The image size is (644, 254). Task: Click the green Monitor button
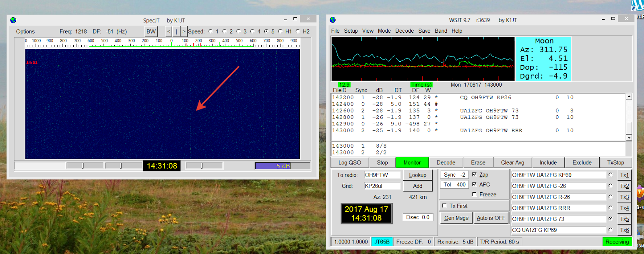coord(412,162)
